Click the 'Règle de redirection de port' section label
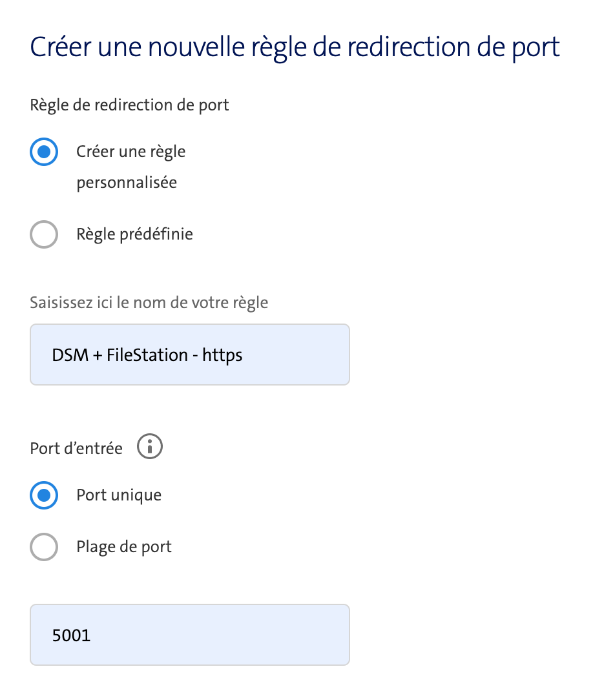593x700 pixels. pyautogui.click(x=129, y=105)
